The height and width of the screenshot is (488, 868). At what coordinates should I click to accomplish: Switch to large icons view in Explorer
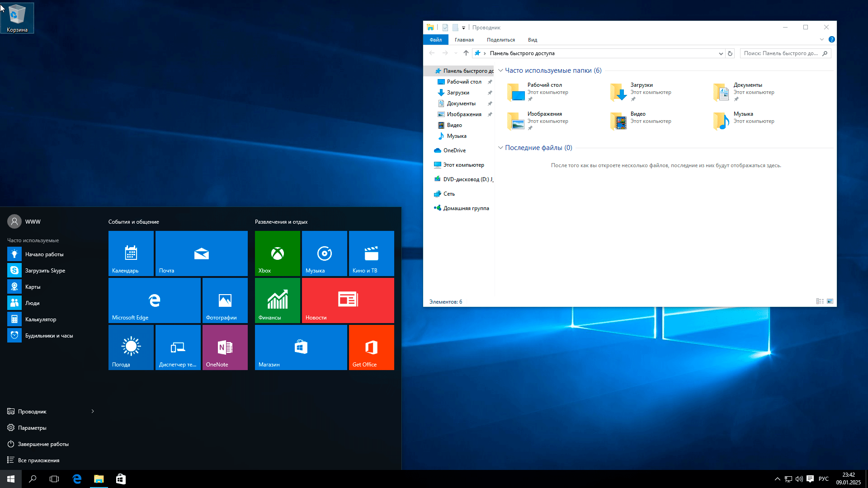point(830,301)
